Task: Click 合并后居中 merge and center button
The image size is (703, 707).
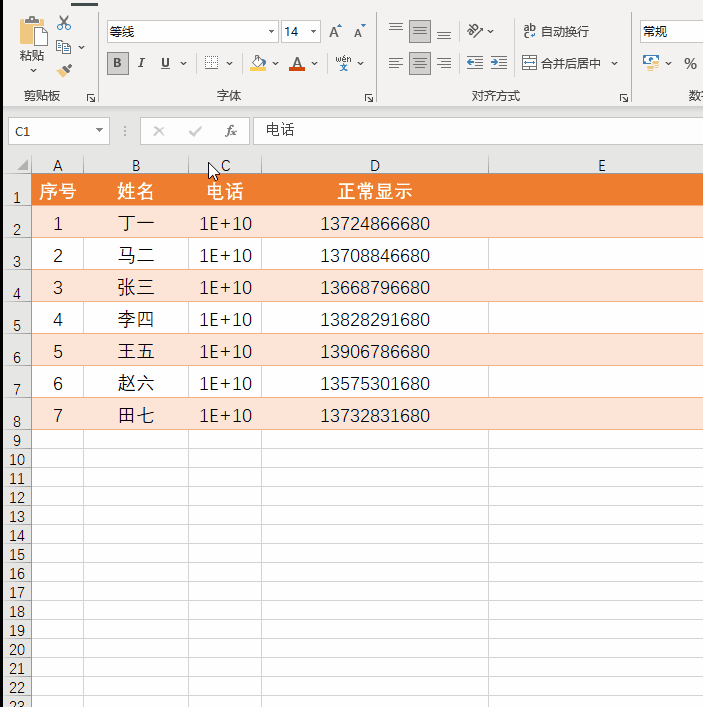Action: [x=561, y=63]
